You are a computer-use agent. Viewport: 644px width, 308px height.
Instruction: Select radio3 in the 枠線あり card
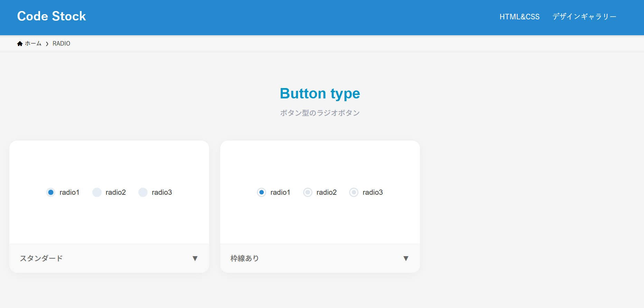click(354, 192)
